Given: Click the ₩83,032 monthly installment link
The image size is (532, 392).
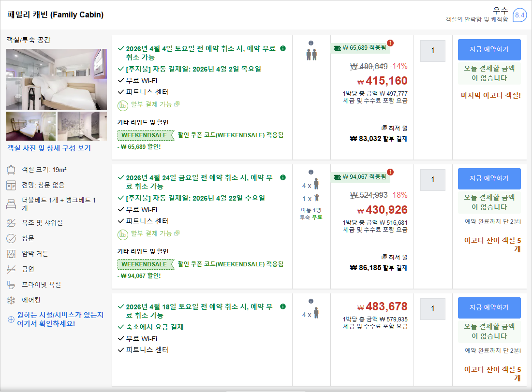Looking at the screenshot, I should point(379,139).
